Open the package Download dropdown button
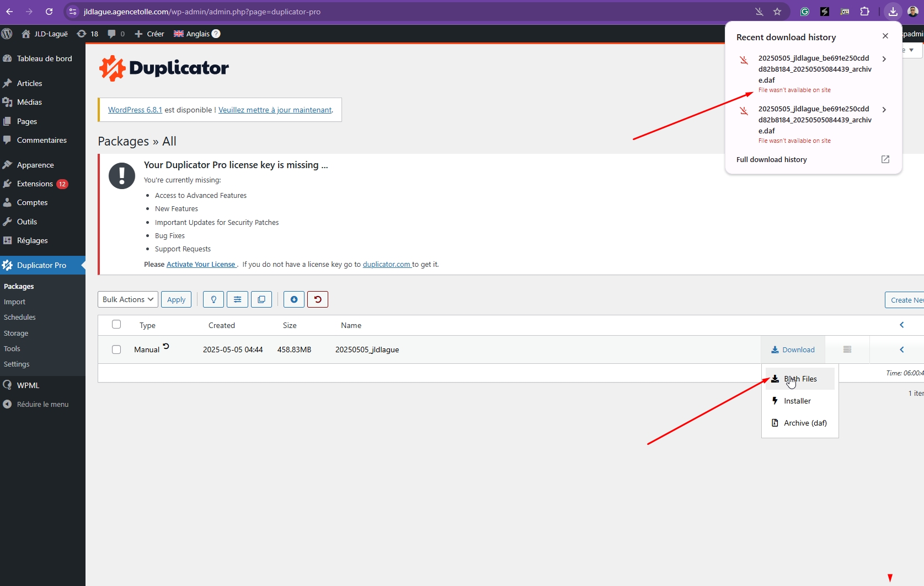The width and height of the screenshot is (924, 586). click(793, 350)
